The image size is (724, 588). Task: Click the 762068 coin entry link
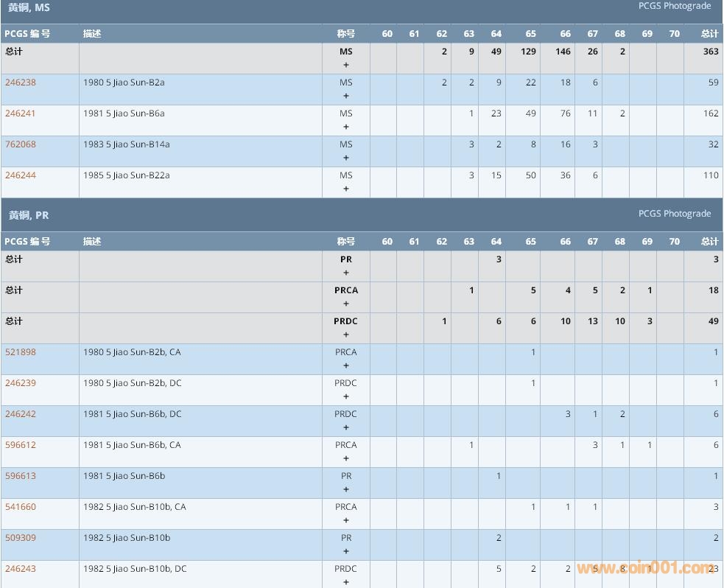[x=20, y=144]
